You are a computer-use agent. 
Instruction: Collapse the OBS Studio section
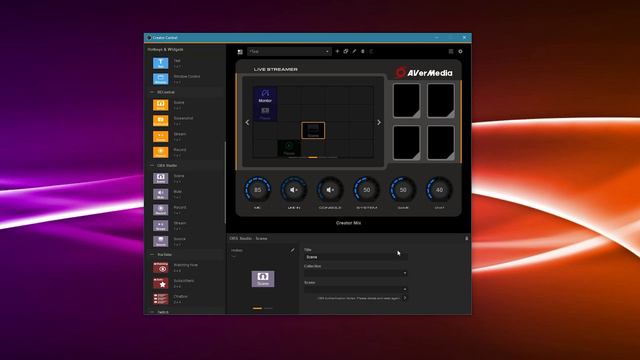152,166
